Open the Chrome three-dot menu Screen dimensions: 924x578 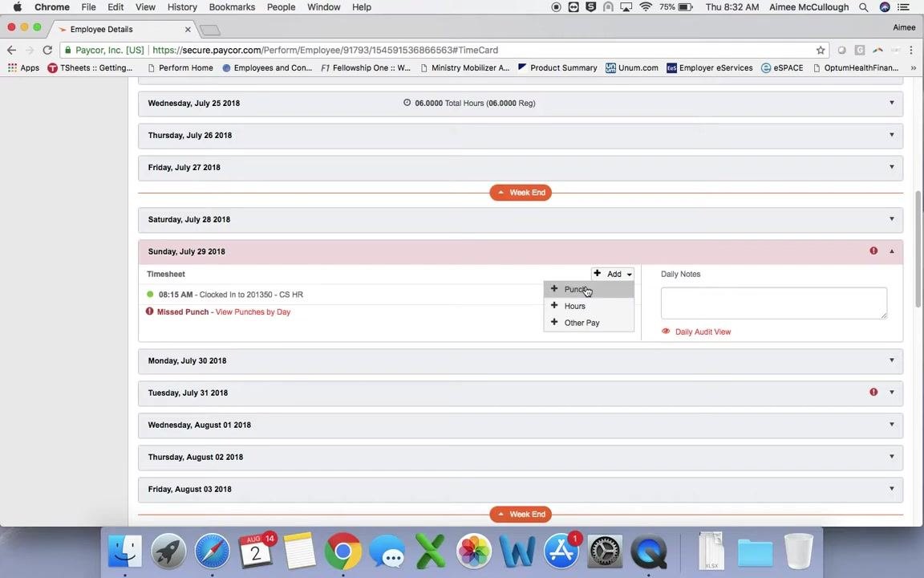tap(911, 50)
